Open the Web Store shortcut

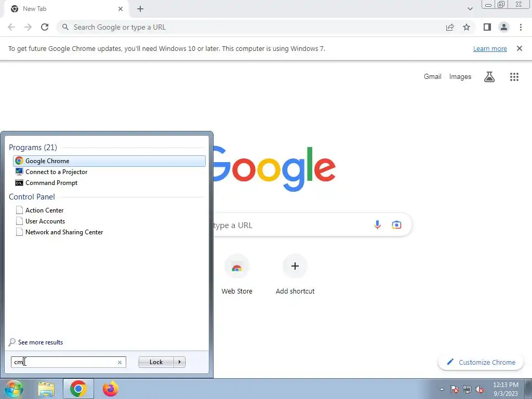[x=237, y=274]
